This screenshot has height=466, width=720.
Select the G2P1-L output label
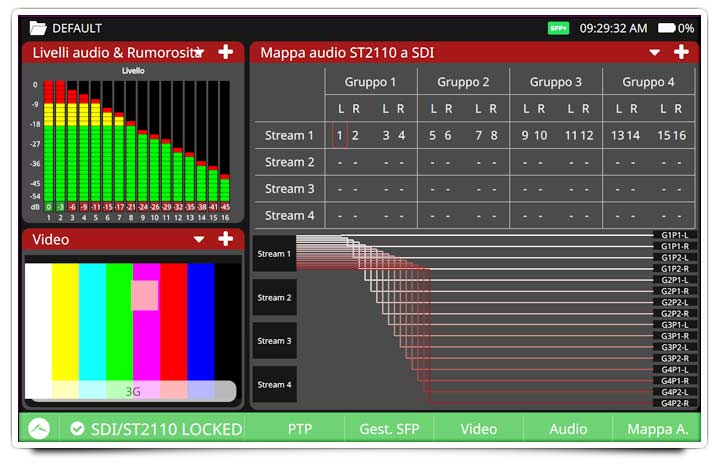[x=675, y=280]
